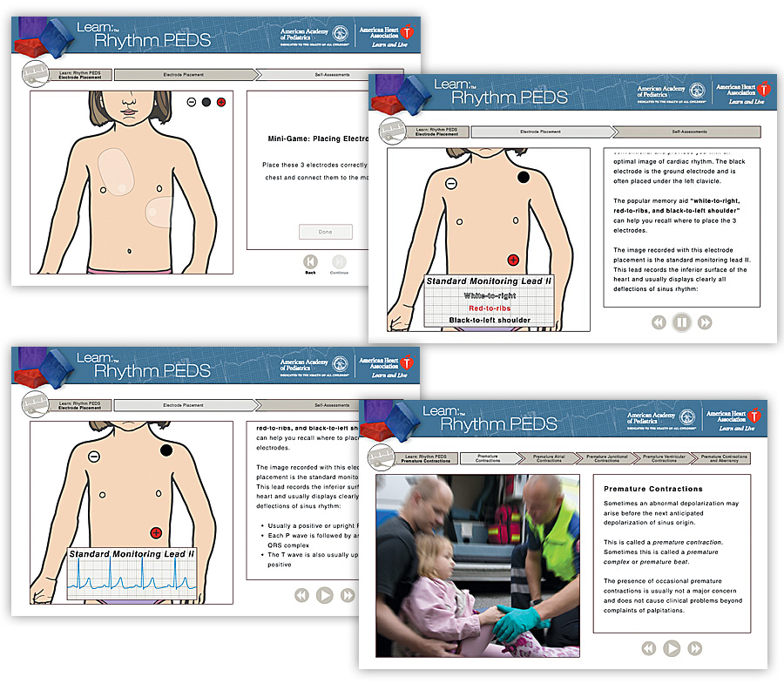Rewind the Premature Contractions lesson
Image resolution: width=784 pixels, height=697 pixels.
coord(648,648)
